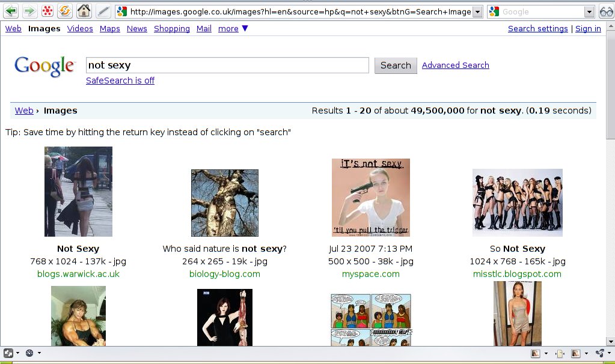This screenshot has height=364, width=615.
Task: Expand the browser search box dropdown arrow
Action: (589, 11)
